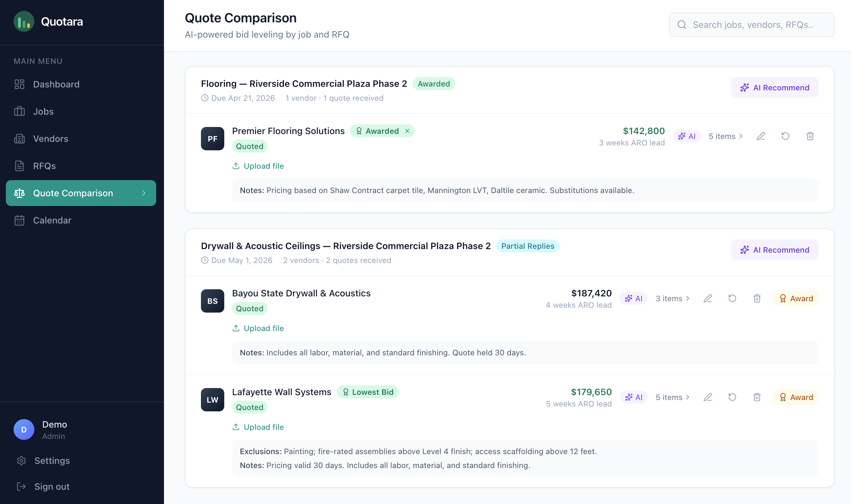Click the BS vendor avatar

212,301
